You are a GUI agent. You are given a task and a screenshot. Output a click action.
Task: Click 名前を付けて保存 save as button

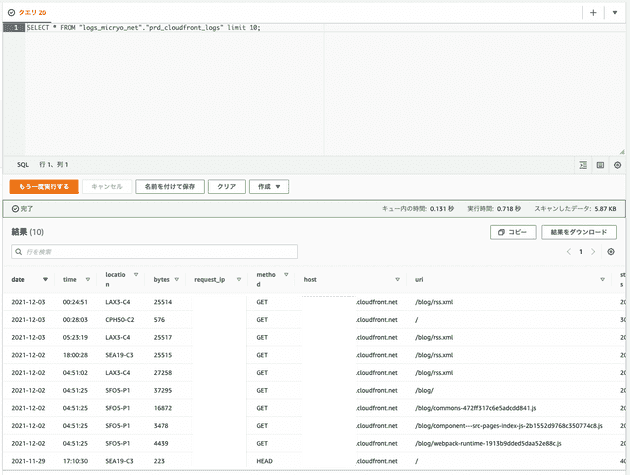pos(170,186)
